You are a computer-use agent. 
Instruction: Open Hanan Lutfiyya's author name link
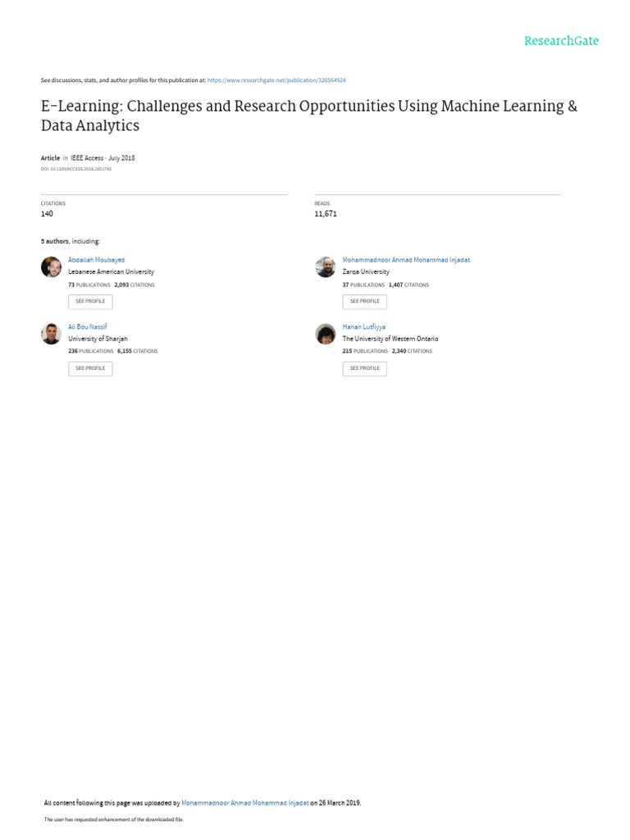363,326
